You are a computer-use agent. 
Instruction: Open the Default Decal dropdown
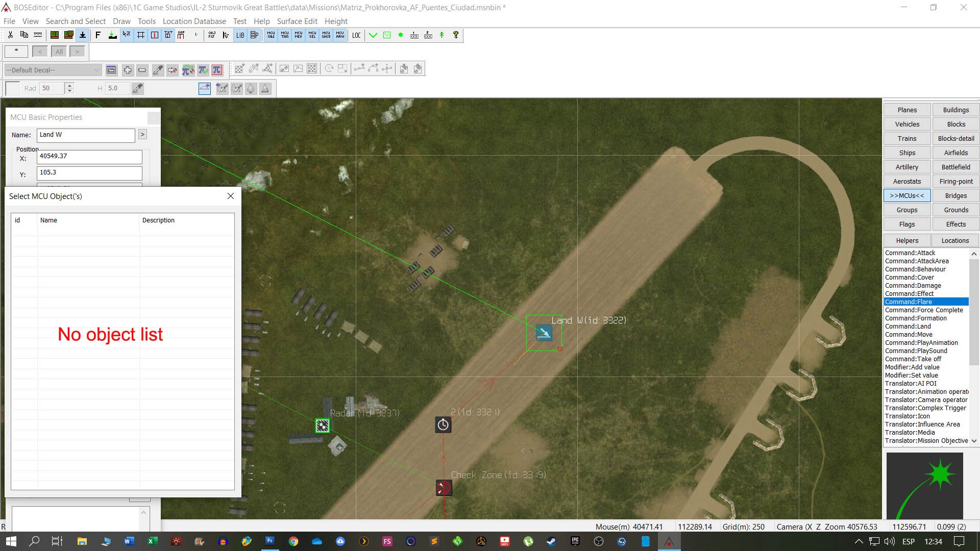[53, 70]
